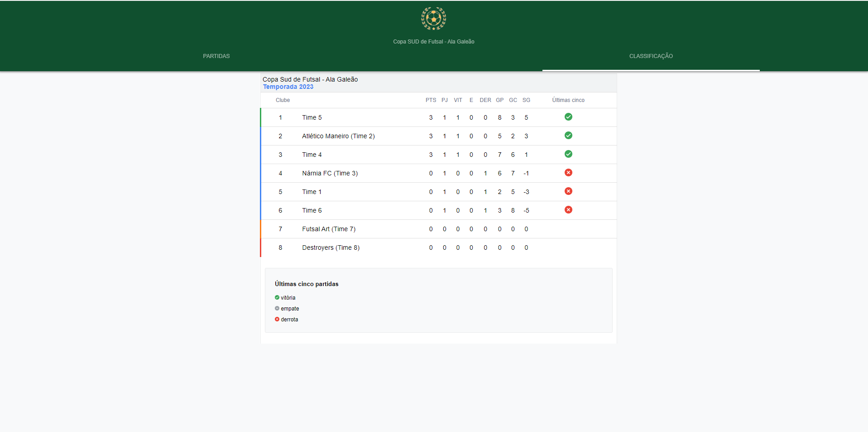Screen dimensions: 868x432
Task: Open the Destroyers (Time 8) team row
Action: coord(331,248)
